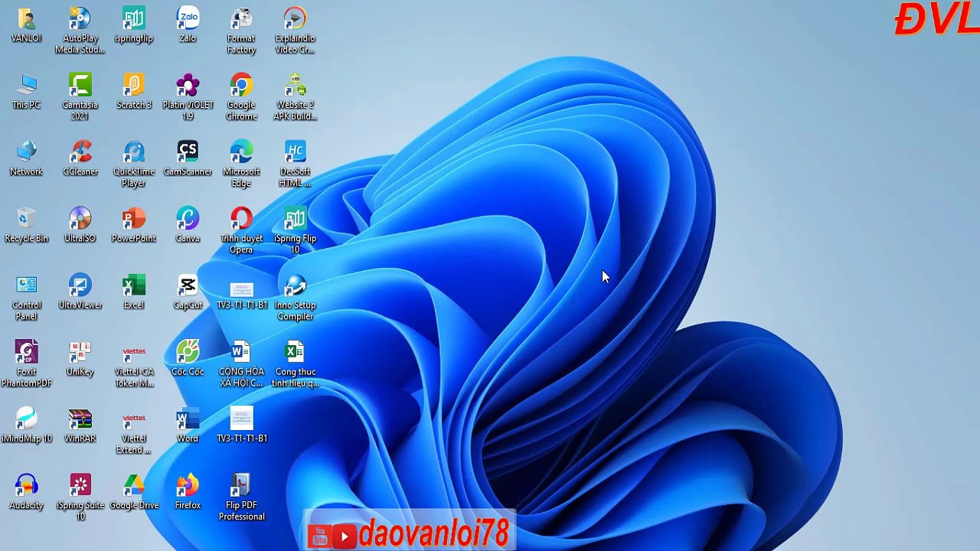Launch the Trình duyệt Opera browser icon
980x551 pixels.
241,230
